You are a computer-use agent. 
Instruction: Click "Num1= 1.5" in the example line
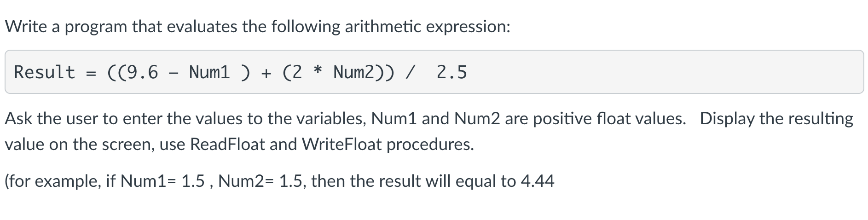click(162, 181)
